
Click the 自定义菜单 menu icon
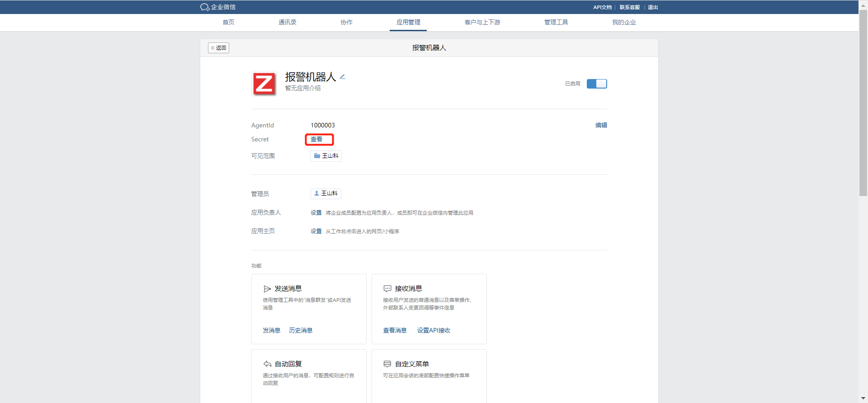(x=387, y=364)
